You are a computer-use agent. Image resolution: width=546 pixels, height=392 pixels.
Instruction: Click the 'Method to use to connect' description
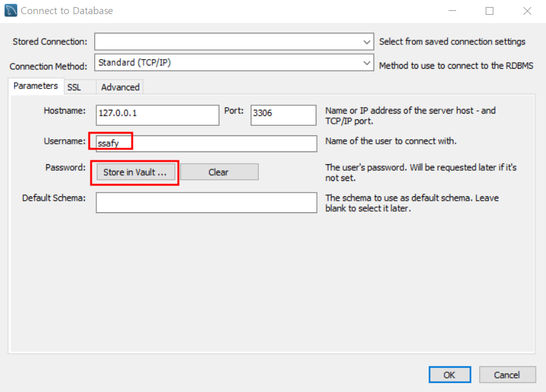456,65
